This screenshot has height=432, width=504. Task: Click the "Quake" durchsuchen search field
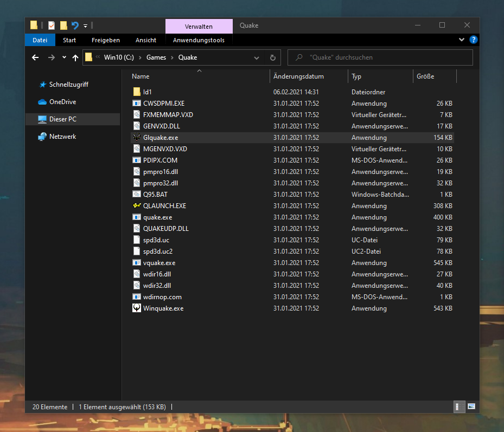tap(380, 57)
